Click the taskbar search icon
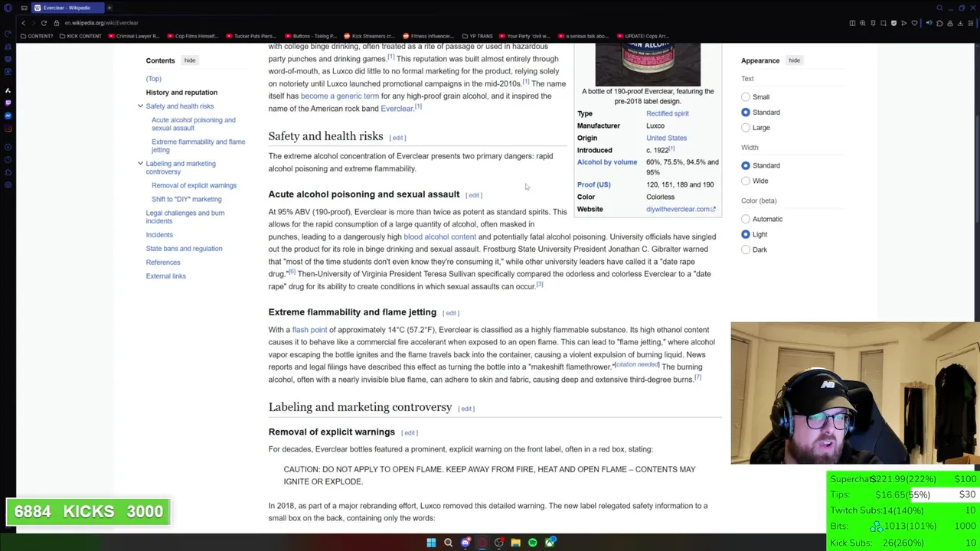The width and height of the screenshot is (980, 551). tap(448, 543)
